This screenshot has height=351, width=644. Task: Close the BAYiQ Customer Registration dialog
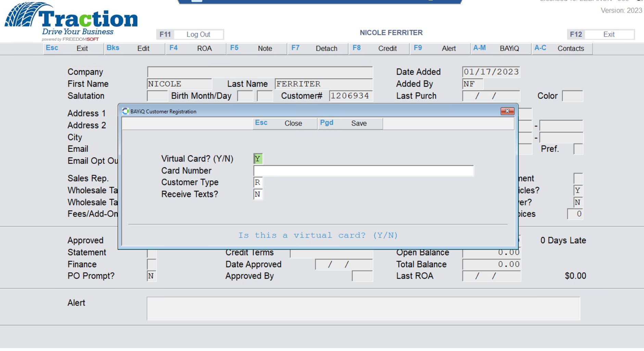(x=507, y=111)
